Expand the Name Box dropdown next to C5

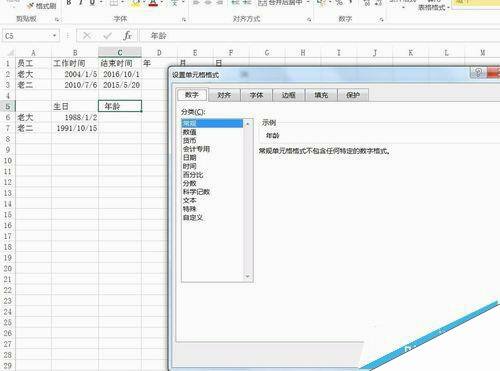click(x=54, y=36)
